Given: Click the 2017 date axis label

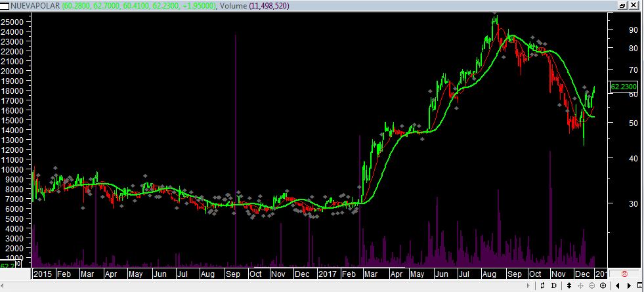Looking at the screenshot, I should [x=328, y=274].
